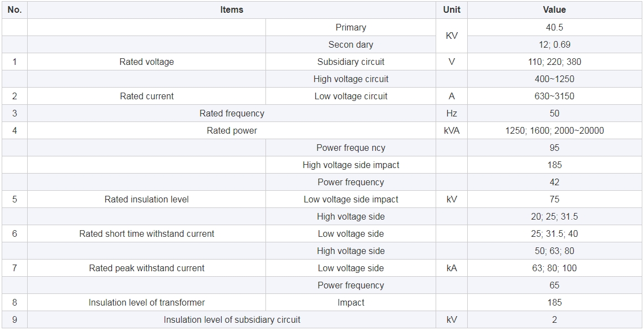Select 'Insulation level of subsidiary circuit' row
The height and width of the screenshot is (330, 644).
[x=321, y=319]
